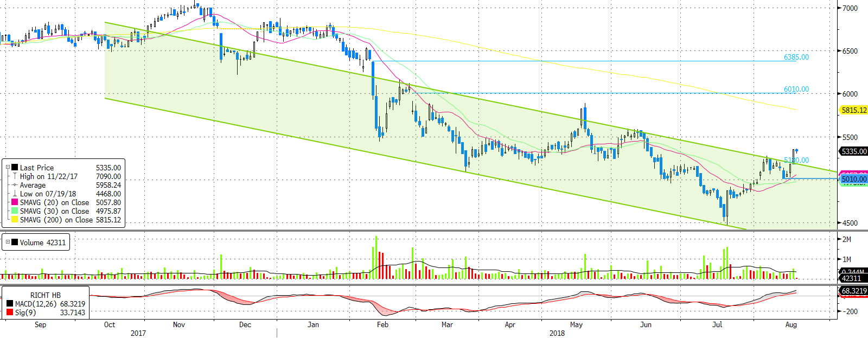Click the 6500 price axis label
Viewport: 868px width, 338px height.
pos(850,51)
